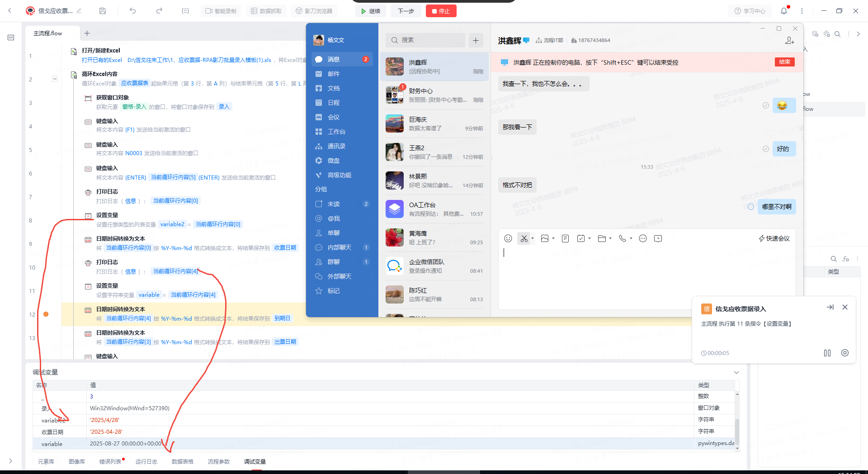The image size is (868, 474).
Task: Start a call with phone icon
Action: click(623, 238)
